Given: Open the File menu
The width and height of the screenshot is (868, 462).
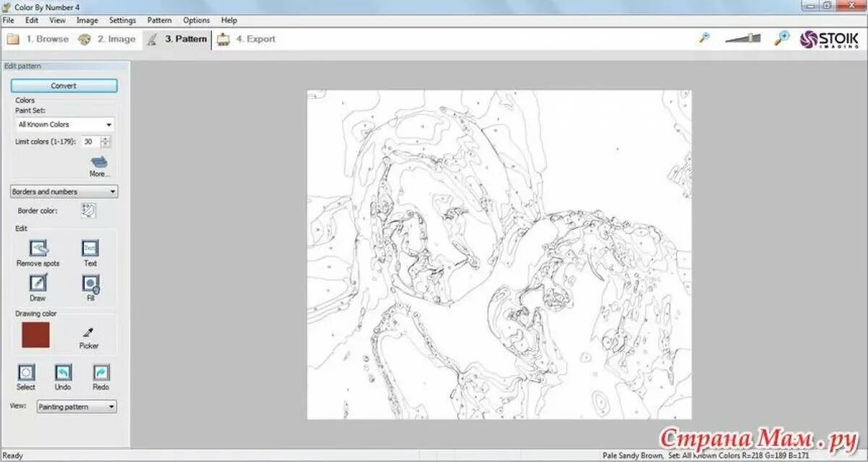Looking at the screenshot, I should [8, 20].
